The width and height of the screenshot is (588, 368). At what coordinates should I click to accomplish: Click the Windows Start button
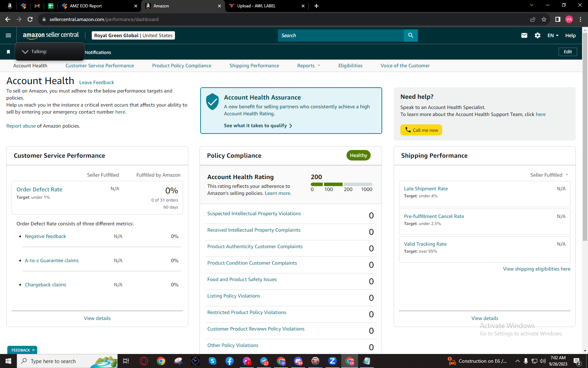tap(8, 361)
